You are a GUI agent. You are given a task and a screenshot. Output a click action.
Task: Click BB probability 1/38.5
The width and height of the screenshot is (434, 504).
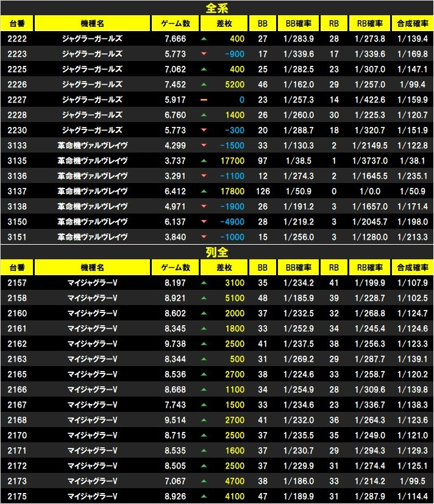(299, 160)
